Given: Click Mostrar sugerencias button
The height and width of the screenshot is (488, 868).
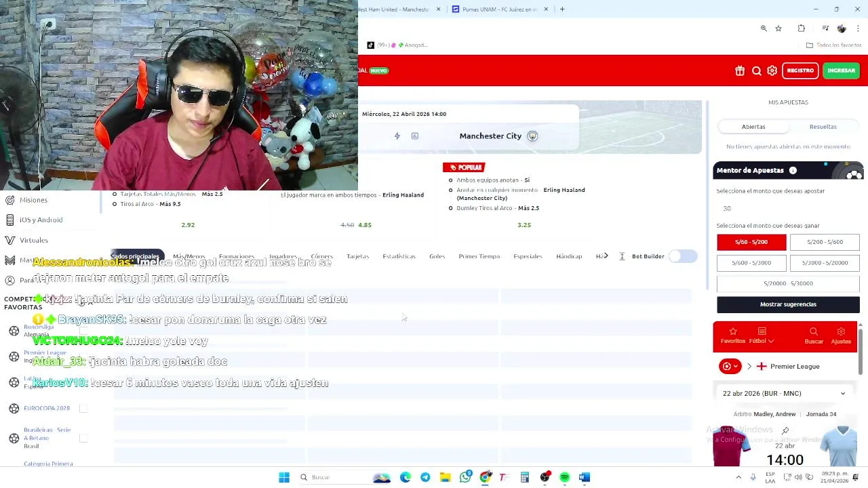Looking at the screenshot, I should [788, 304].
